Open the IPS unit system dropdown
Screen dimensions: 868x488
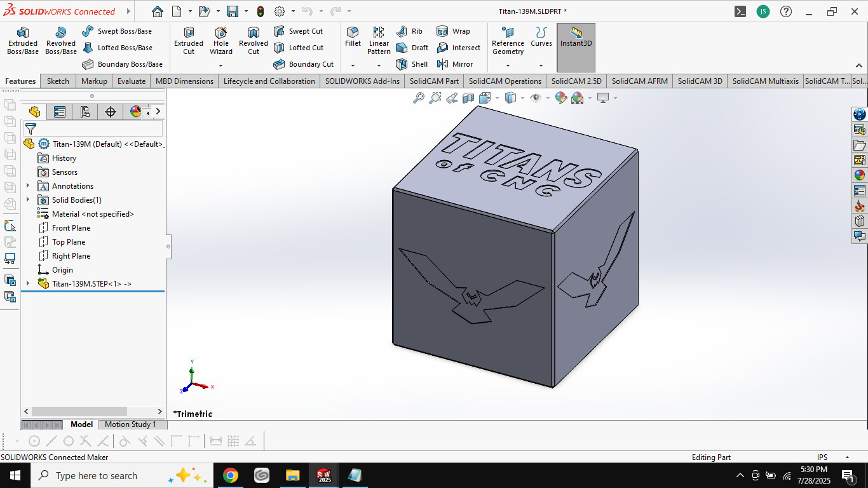pyautogui.click(x=847, y=457)
